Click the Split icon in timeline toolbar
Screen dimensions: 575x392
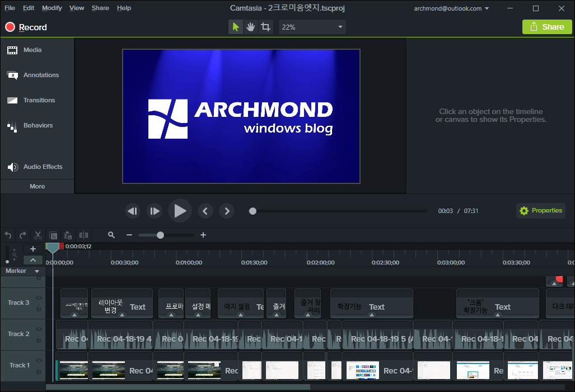[83, 235]
